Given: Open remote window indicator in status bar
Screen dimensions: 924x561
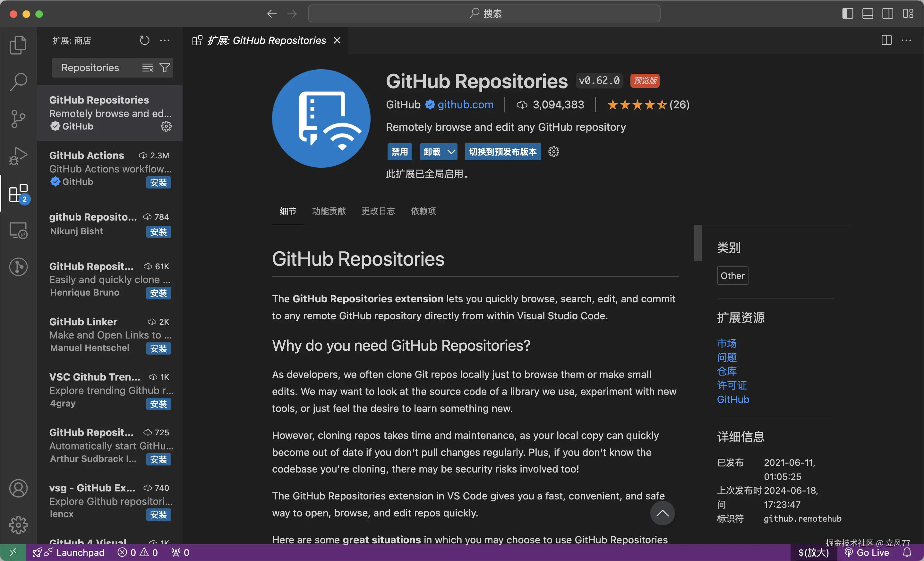Looking at the screenshot, I should [13, 552].
